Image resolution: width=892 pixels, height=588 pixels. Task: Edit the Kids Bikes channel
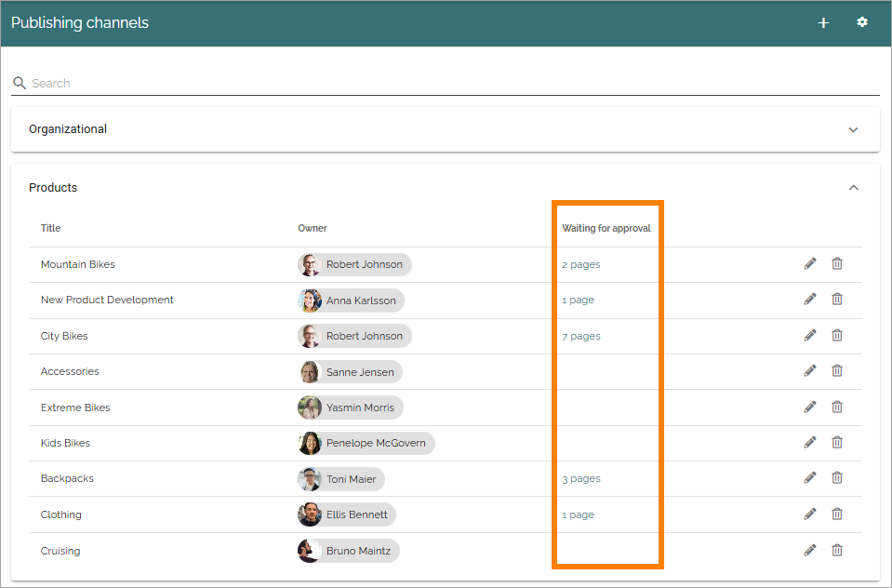point(810,442)
